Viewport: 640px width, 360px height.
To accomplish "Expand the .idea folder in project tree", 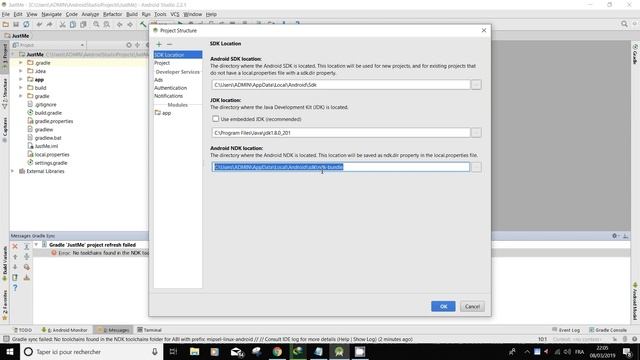I will coord(20,71).
